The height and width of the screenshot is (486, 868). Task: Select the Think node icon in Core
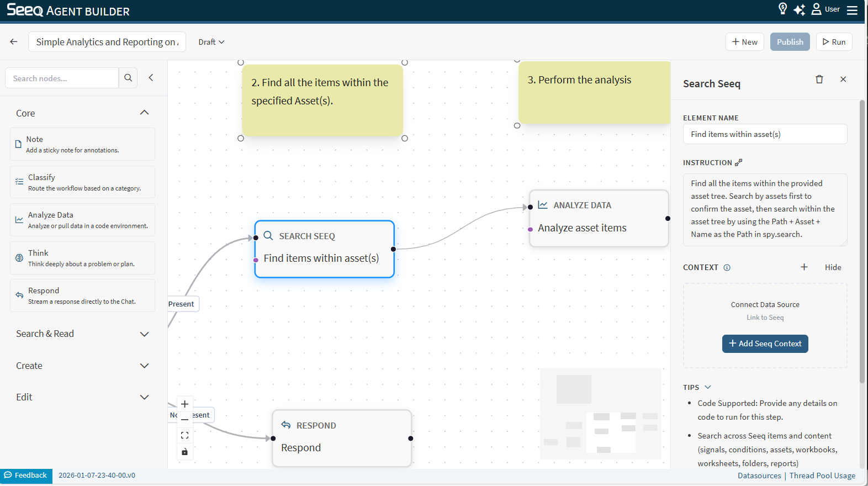[19, 258]
